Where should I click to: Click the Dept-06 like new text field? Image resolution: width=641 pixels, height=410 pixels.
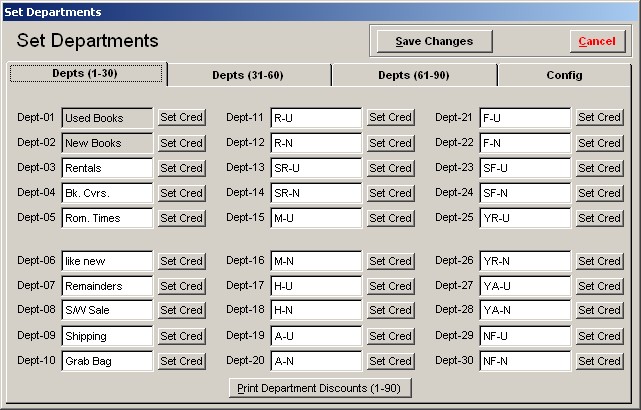107,261
